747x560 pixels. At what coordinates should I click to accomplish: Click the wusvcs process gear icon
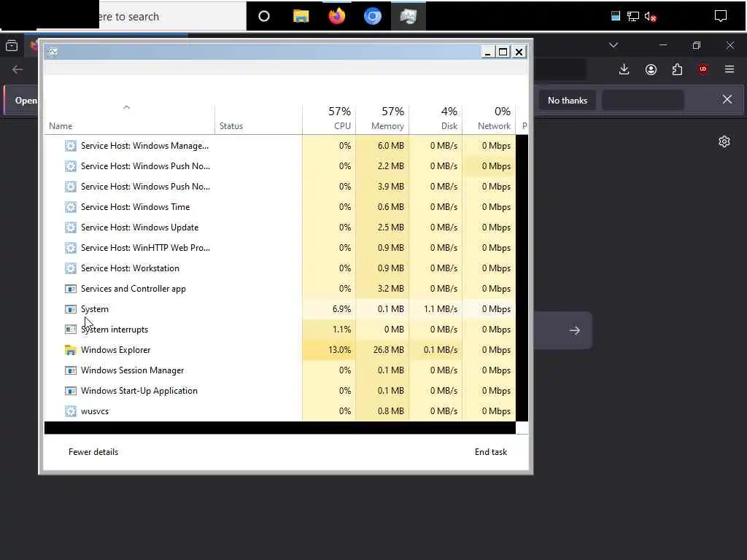tap(71, 411)
